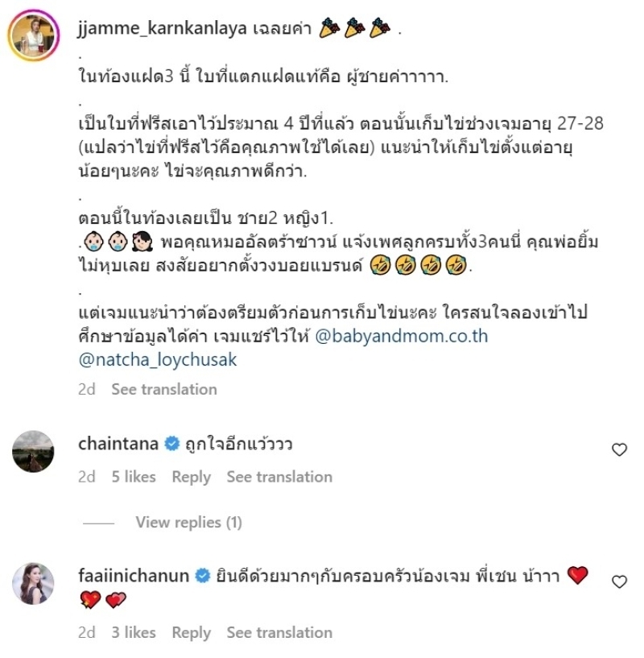Image resolution: width=644 pixels, height=658 pixels.
Task: Open faaiinichanun's profile avatar
Action: (33, 584)
